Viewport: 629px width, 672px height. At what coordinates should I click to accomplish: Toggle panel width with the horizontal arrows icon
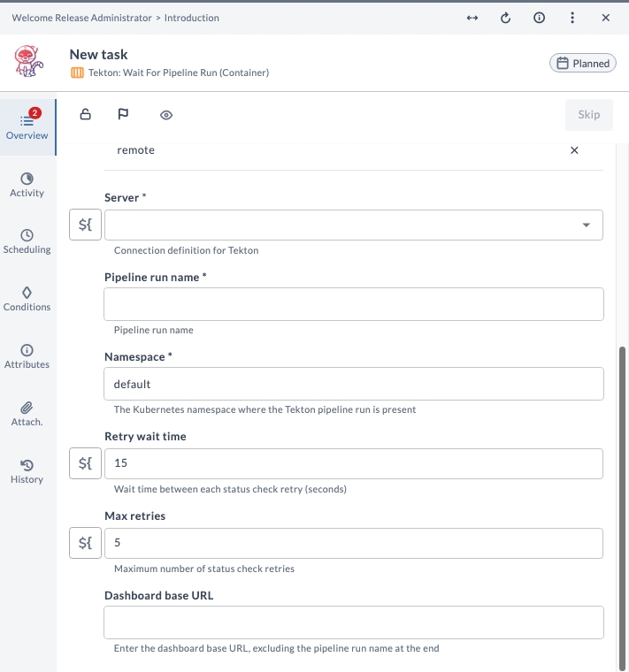click(x=472, y=18)
